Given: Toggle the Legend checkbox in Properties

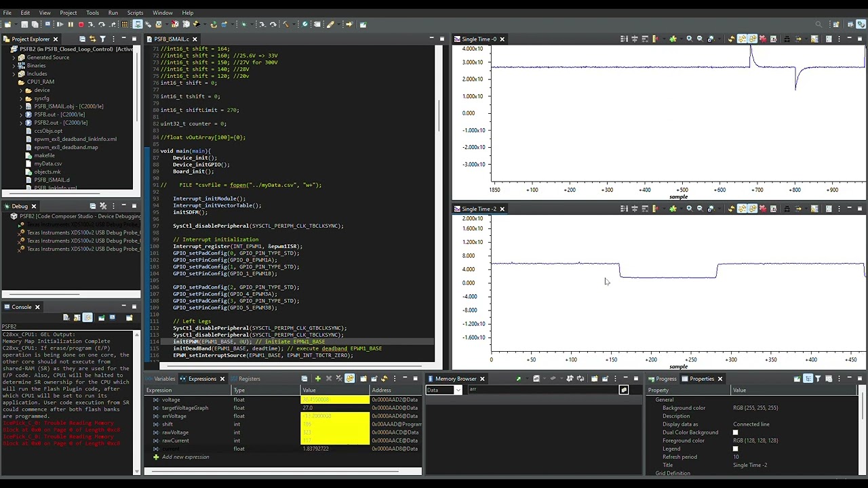Looking at the screenshot, I should click(x=735, y=449).
